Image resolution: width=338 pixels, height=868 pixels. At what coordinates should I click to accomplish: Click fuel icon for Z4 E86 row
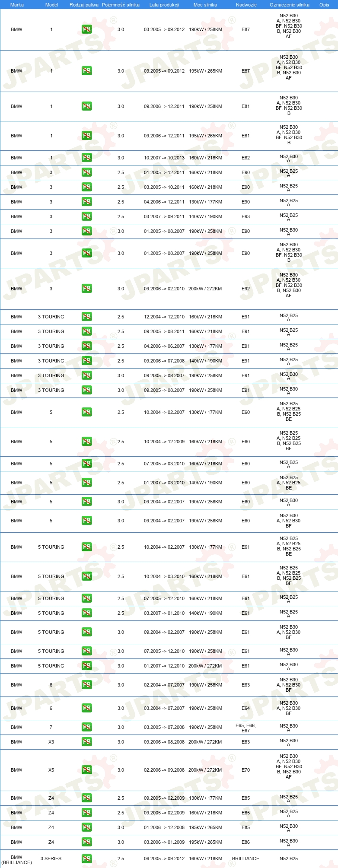[x=86, y=842]
